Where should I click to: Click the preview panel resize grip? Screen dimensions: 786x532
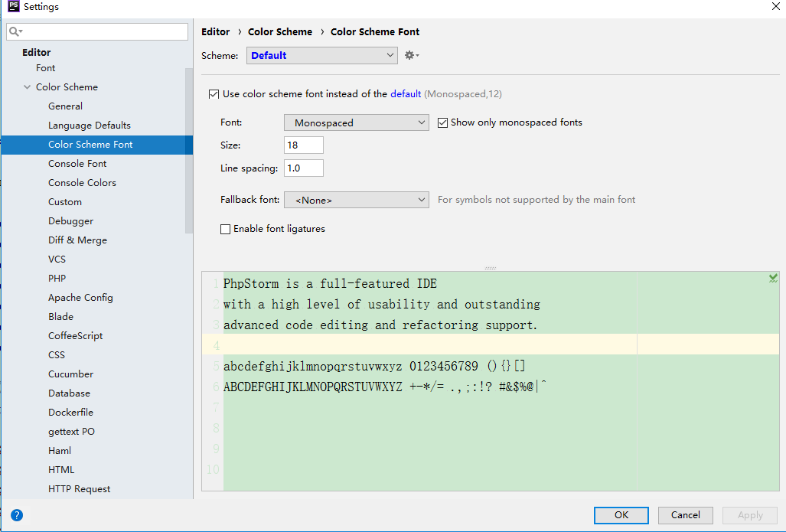pos(491,268)
